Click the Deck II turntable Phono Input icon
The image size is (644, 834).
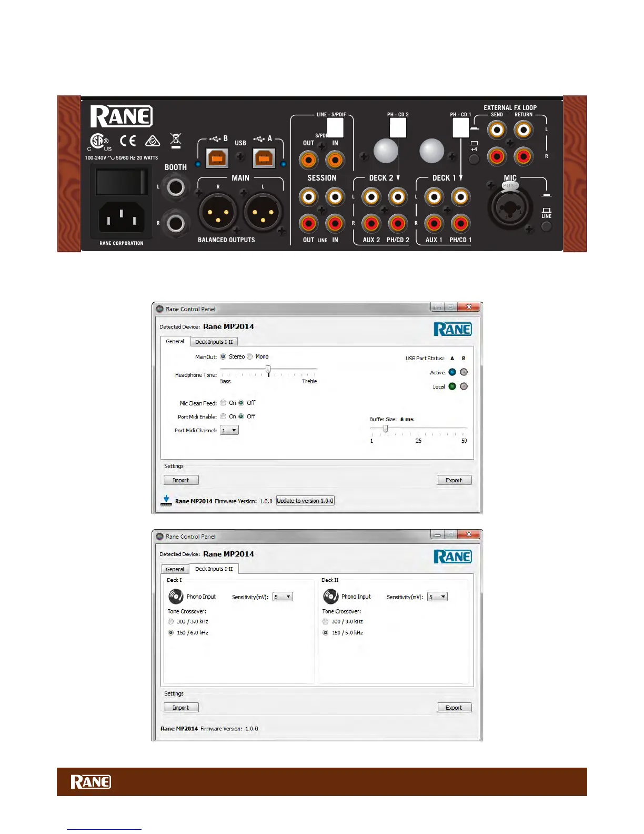330,597
